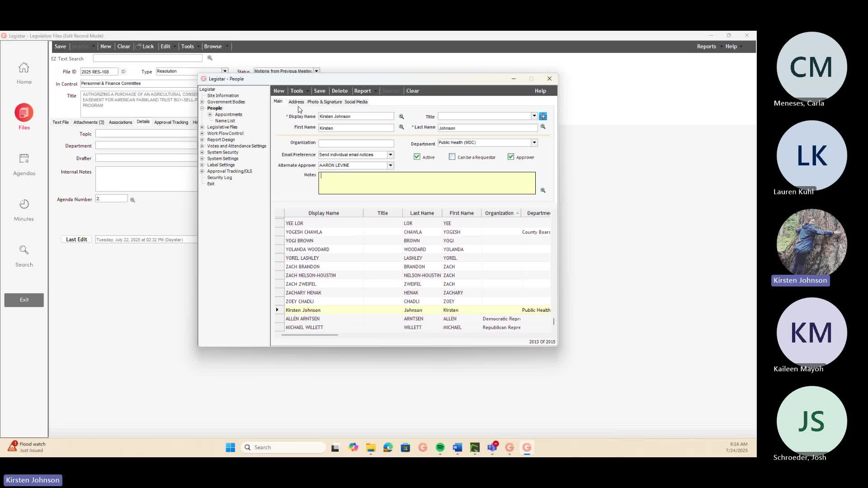Collapse the People tree node
Image resolution: width=868 pixels, height=488 pixels.
point(203,108)
